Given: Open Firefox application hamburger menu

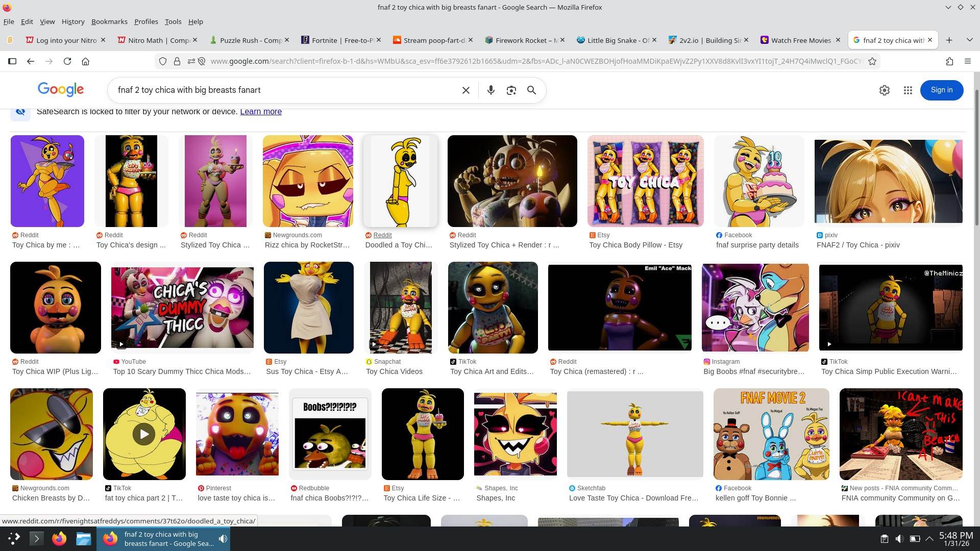Looking at the screenshot, I should (x=967, y=61).
